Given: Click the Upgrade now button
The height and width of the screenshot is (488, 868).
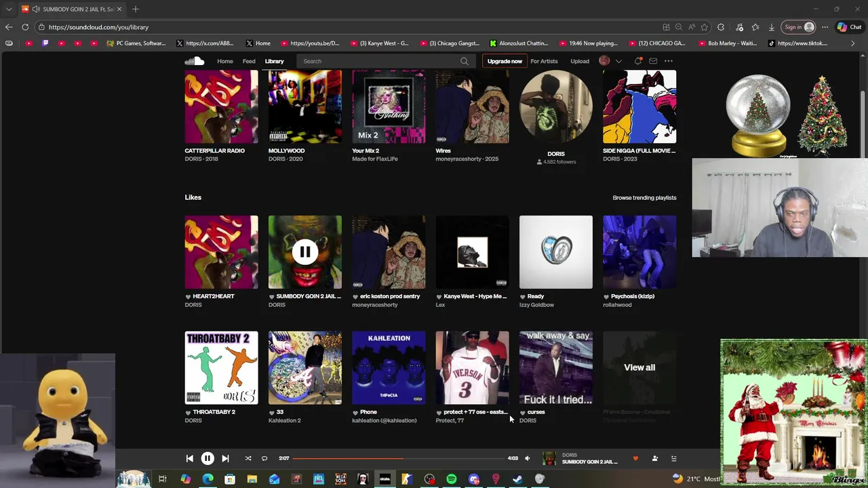Looking at the screenshot, I should (505, 61).
